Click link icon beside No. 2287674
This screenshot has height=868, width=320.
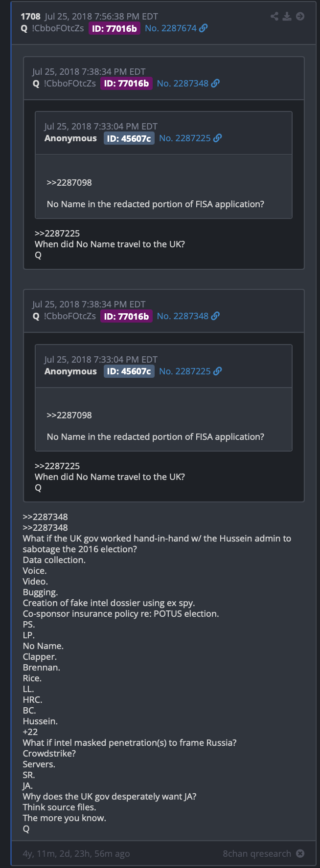click(204, 28)
